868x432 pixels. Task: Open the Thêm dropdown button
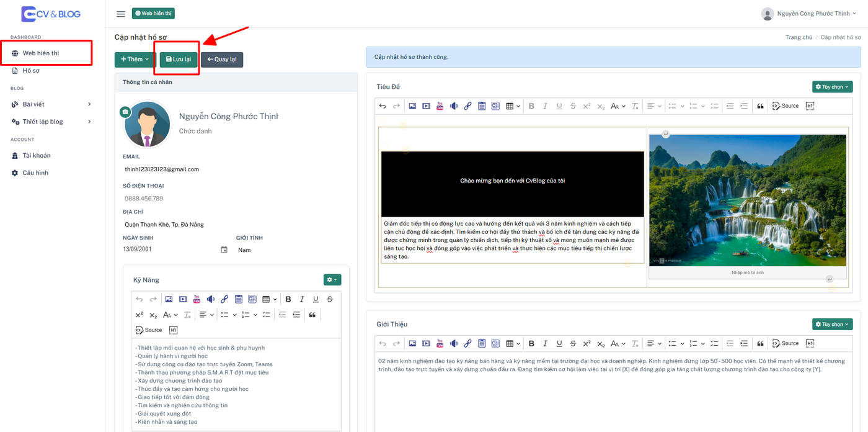[135, 60]
